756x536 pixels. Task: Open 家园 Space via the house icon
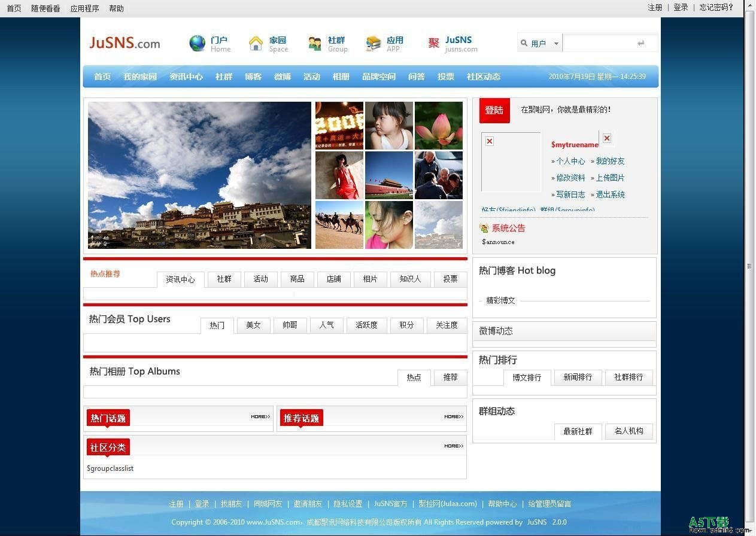[x=256, y=43]
